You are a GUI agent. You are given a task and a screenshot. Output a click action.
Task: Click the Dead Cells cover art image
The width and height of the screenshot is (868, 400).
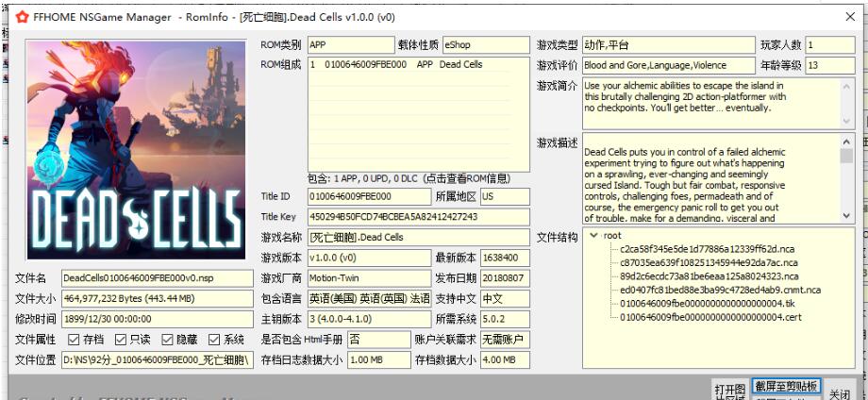(136, 150)
